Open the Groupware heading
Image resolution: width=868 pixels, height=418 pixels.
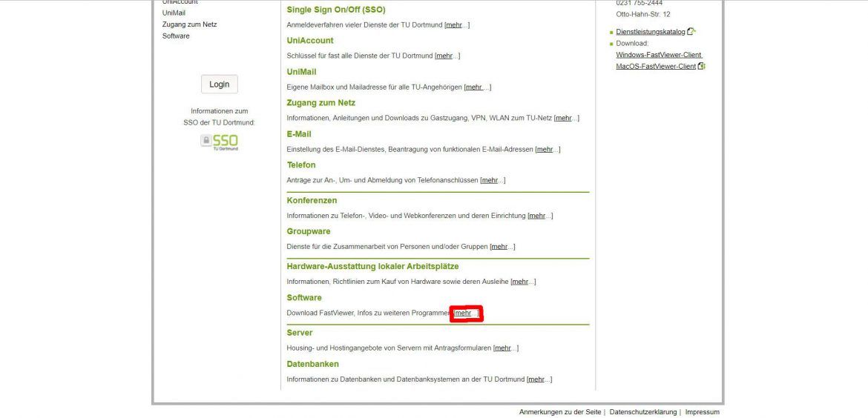(309, 231)
